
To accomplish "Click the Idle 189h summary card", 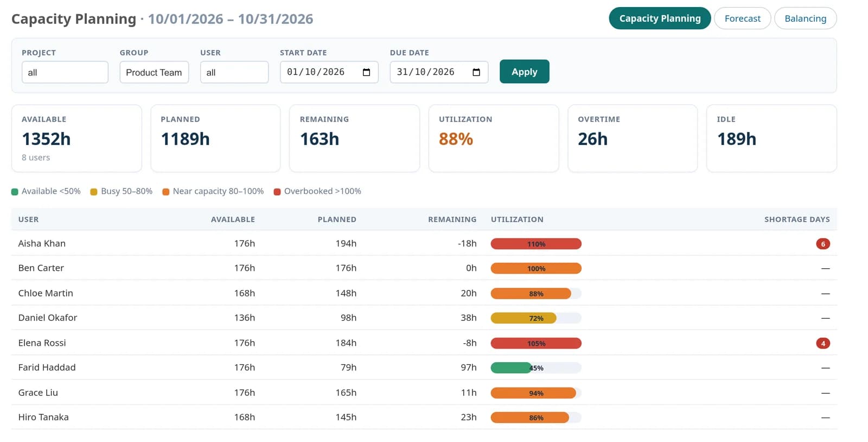I will [771, 138].
